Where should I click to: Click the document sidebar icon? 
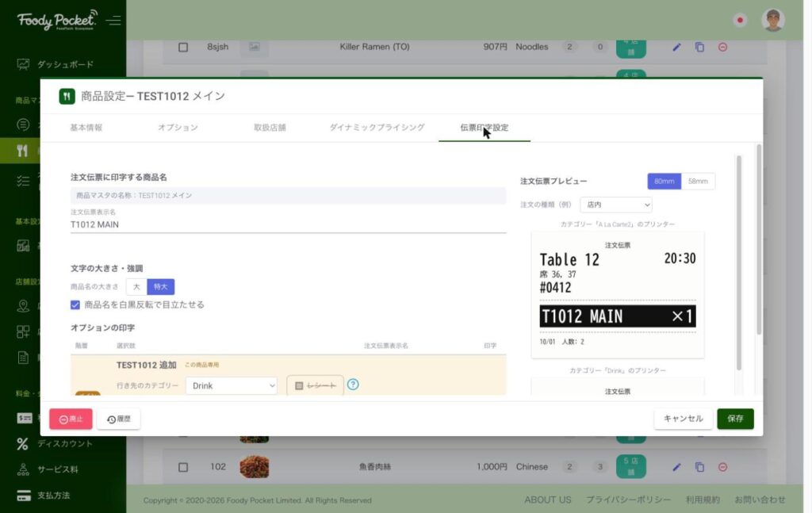tap(23, 357)
